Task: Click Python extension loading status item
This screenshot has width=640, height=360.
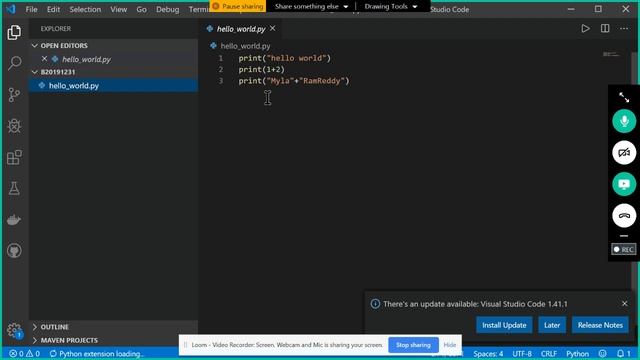Action: (96, 353)
